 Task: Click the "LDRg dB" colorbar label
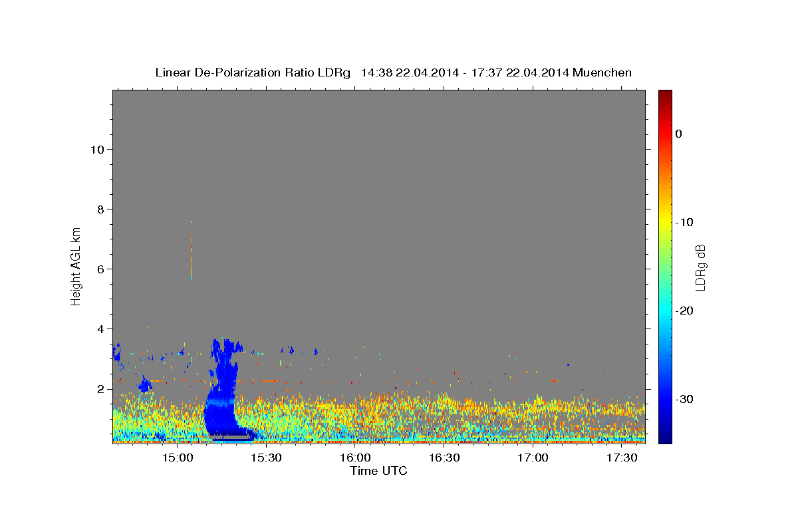(x=700, y=267)
